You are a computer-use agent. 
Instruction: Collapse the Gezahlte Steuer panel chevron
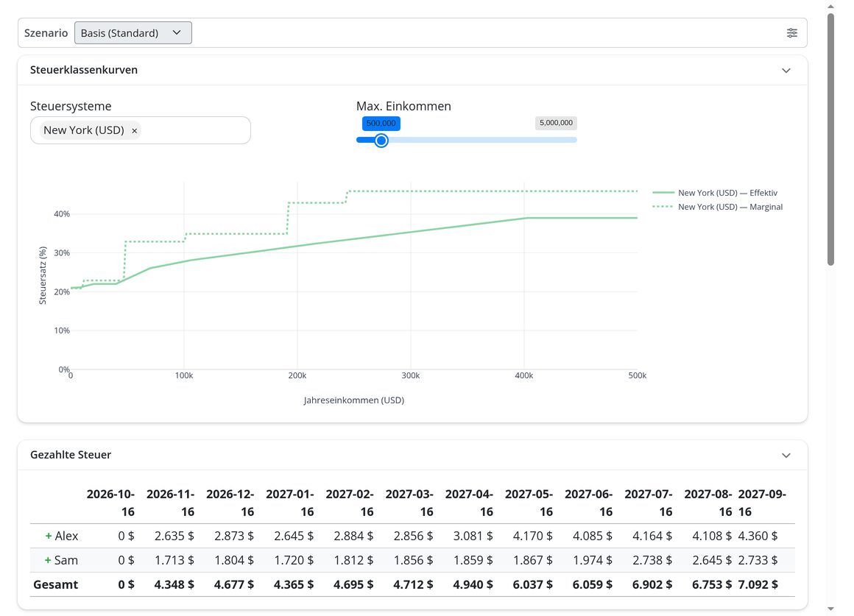pos(786,456)
